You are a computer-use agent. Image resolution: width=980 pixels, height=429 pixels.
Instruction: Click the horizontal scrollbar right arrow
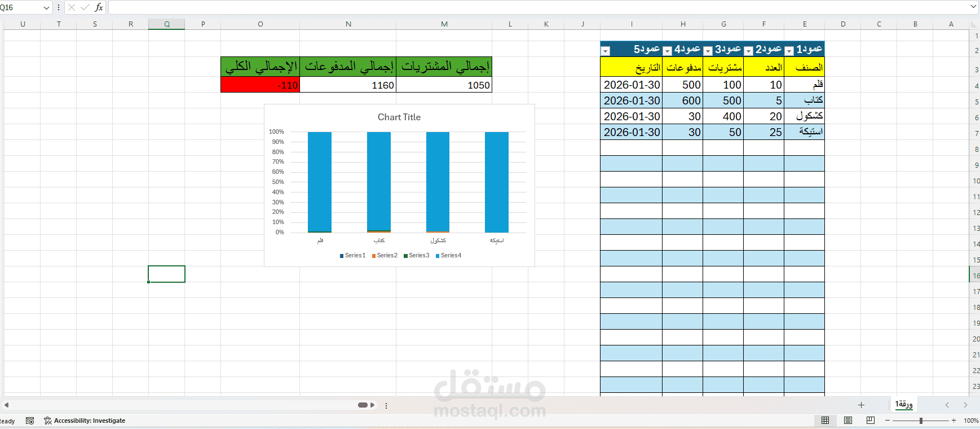(x=372, y=405)
